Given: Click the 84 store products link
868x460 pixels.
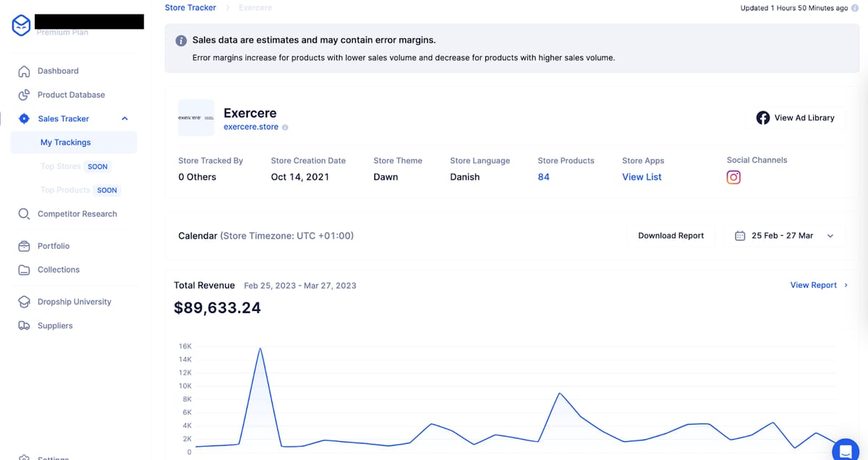Looking at the screenshot, I should (543, 177).
